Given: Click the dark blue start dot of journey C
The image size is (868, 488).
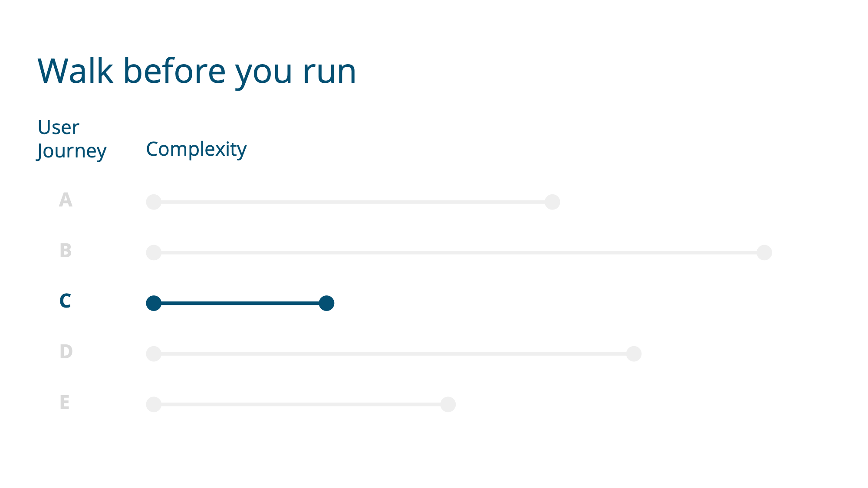Looking at the screenshot, I should (x=154, y=303).
